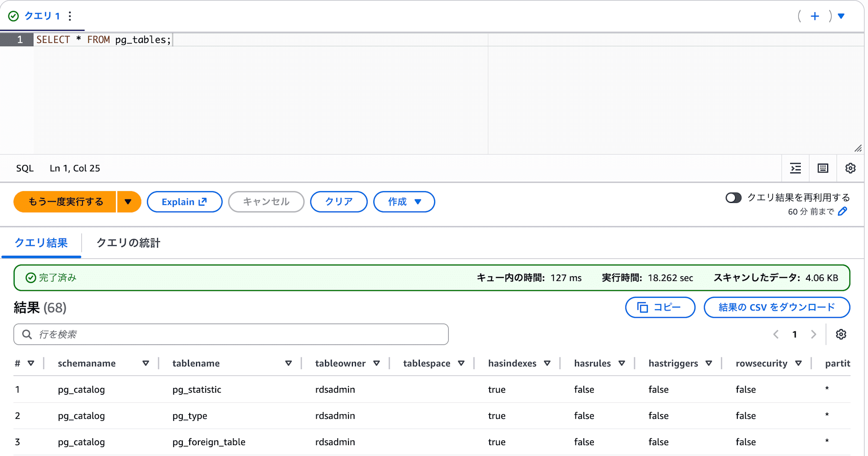The width and height of the screenshot is (868, 456).
Task: Click the query tab three-dot options menu
Action: (70, 16)
